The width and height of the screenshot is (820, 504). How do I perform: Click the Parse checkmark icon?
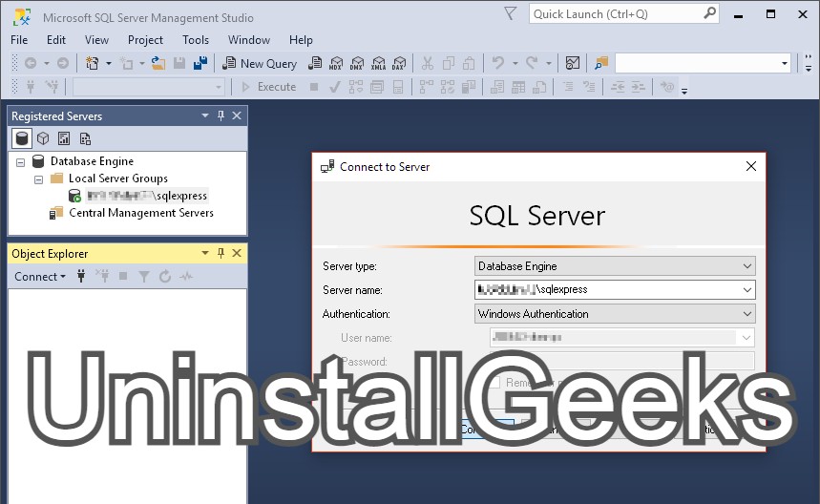(335, 87)
